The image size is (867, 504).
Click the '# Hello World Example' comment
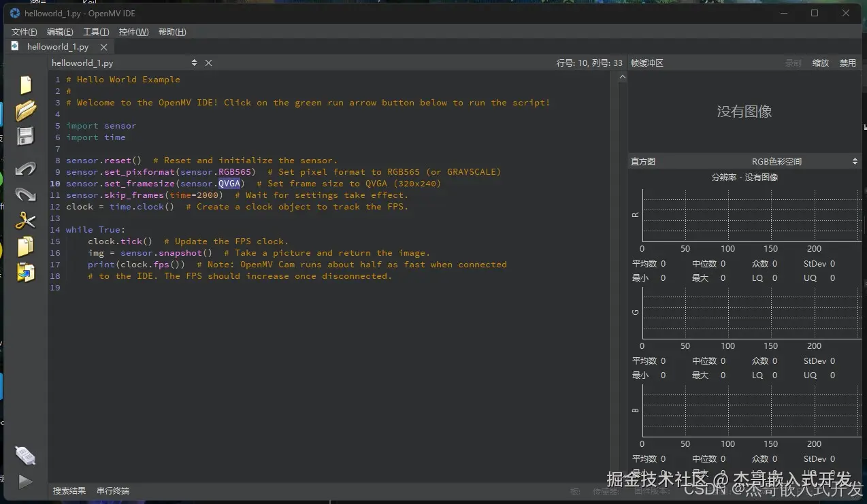tap(123, 80)
